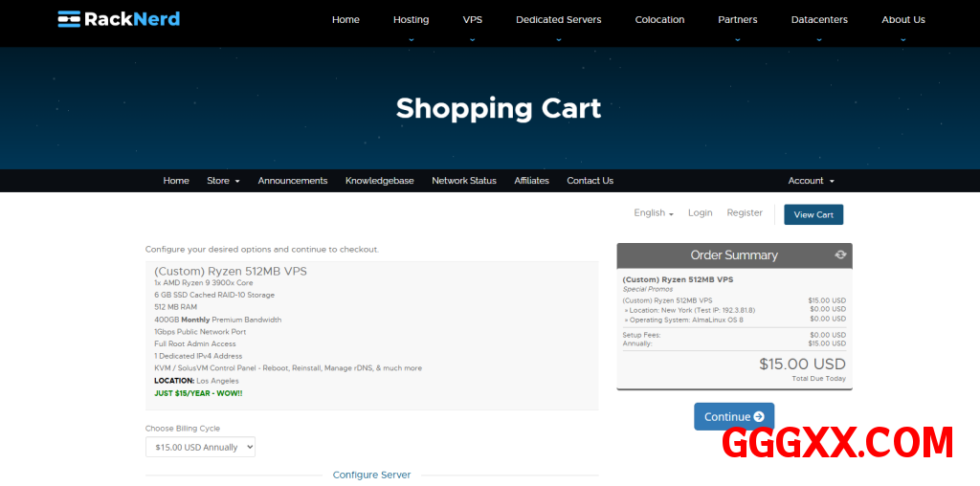
Task: Open the Home page in top navigation
Action: coord(345,19)
